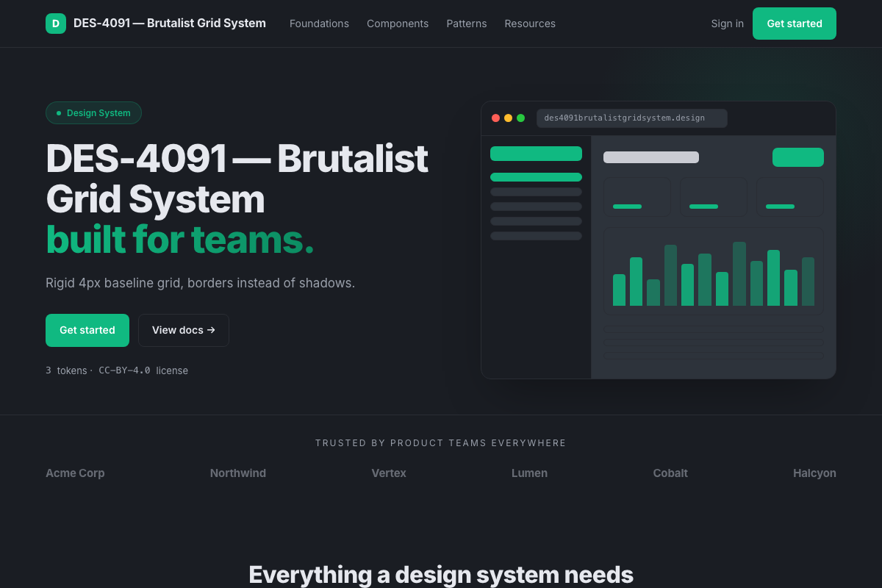882x588 pixels.
Task: Click the Vertex logo text
Action: [x=389, y=473]
